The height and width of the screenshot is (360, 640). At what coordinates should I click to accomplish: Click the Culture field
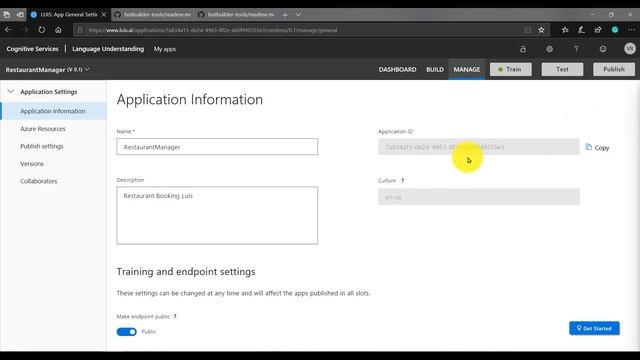point(479,197)
